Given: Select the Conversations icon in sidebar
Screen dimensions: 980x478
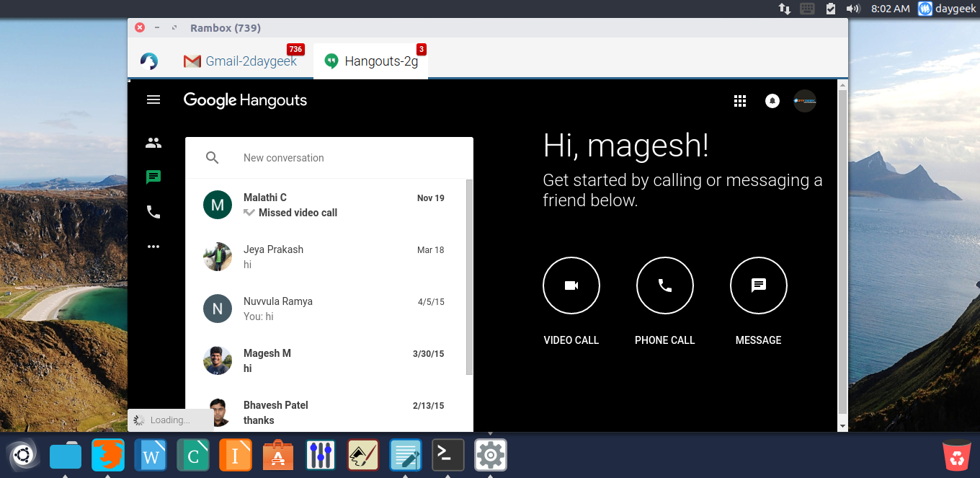Looking at the screenshot, I should click(x=153, y=177).
